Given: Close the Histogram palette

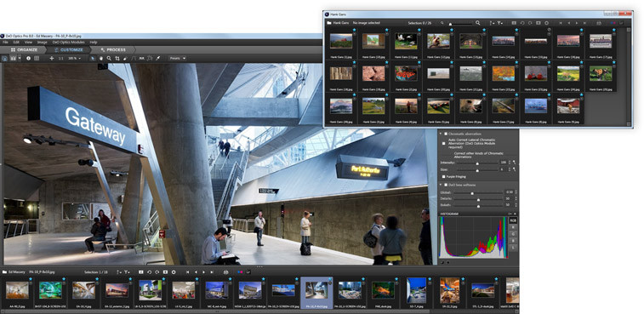Looking at the screenshot, I should 515,214.
